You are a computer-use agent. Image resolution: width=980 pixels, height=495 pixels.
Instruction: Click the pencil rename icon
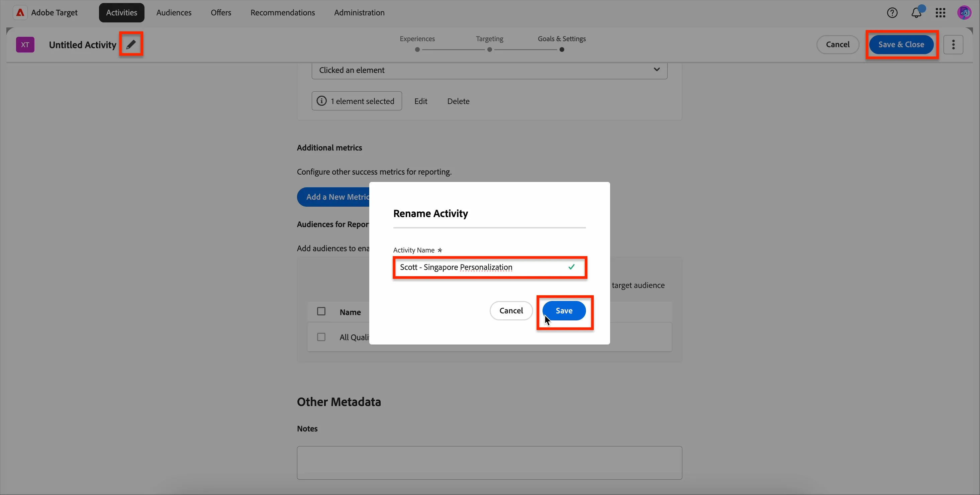point(131,44)
